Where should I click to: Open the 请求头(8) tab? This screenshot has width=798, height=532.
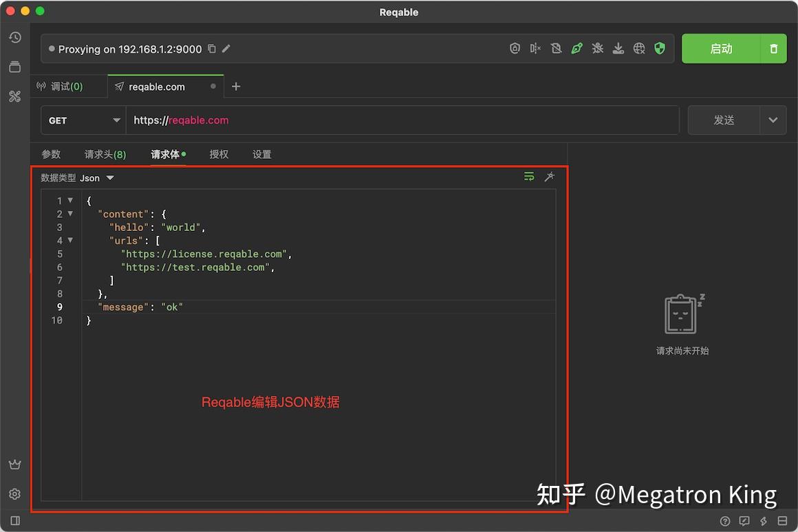[x=105, y=154]
